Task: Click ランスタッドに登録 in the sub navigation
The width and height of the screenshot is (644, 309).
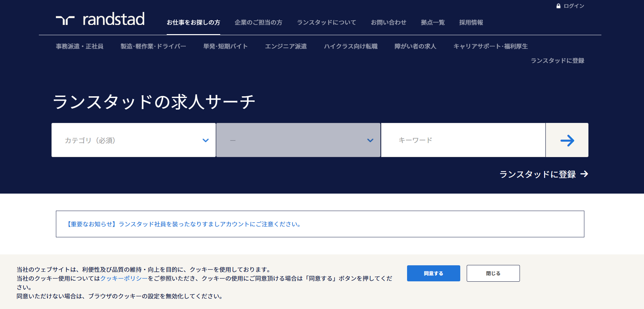Action: 557,61
